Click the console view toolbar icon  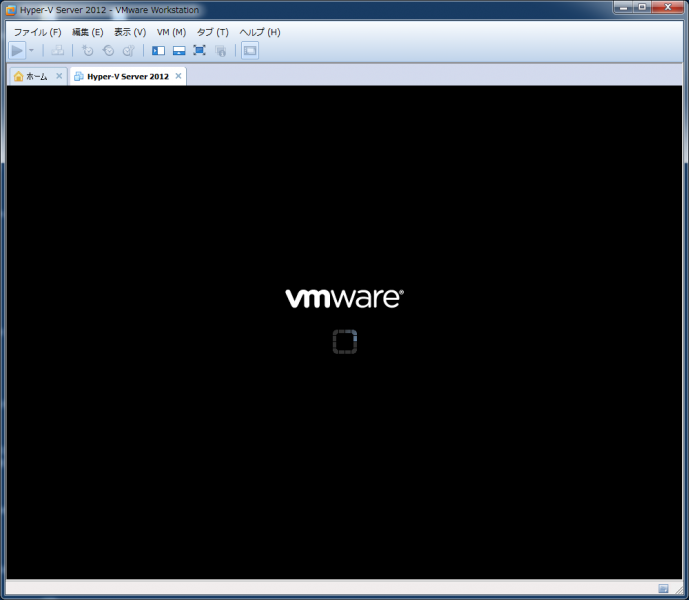250,51
